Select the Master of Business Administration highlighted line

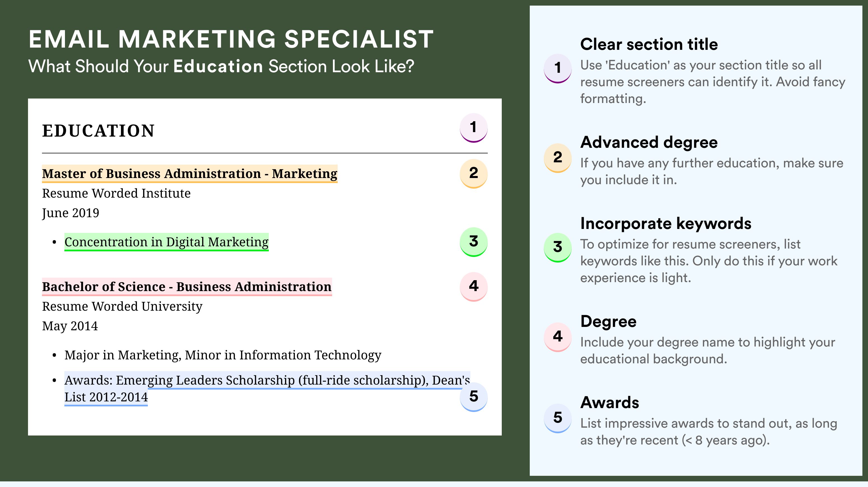[x=190, y=174]
